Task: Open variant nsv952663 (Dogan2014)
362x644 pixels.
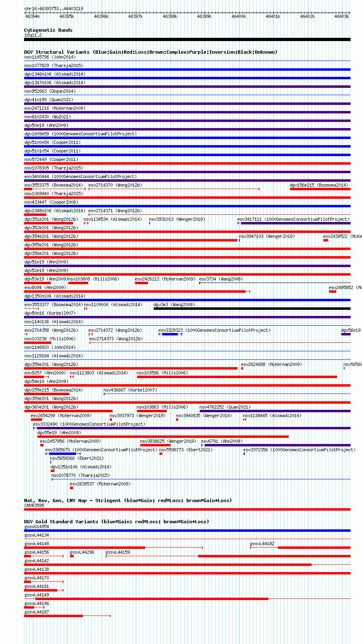Action: pyautogui.click(x=50, y=91)
